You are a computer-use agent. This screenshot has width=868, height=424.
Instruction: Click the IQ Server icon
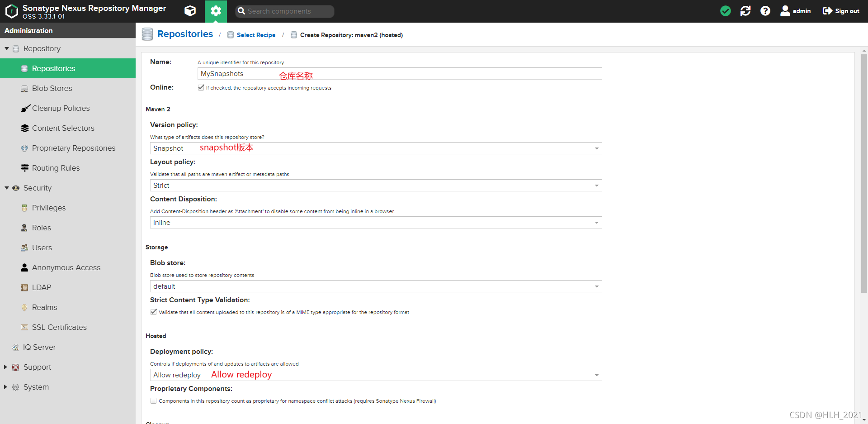pyautogui.click(x=15, y=348)
